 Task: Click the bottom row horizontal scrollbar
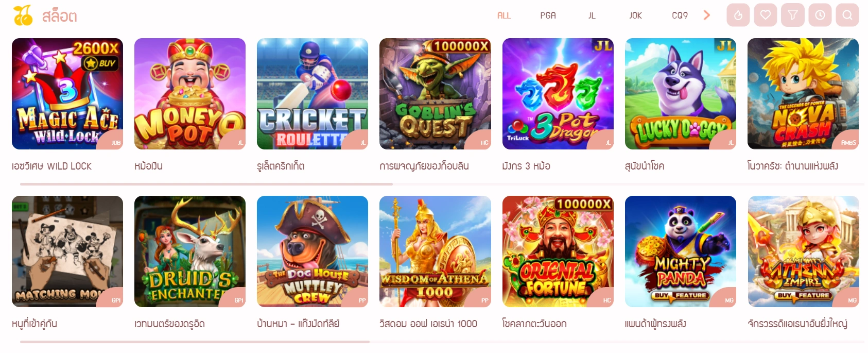tap(195, 342)
